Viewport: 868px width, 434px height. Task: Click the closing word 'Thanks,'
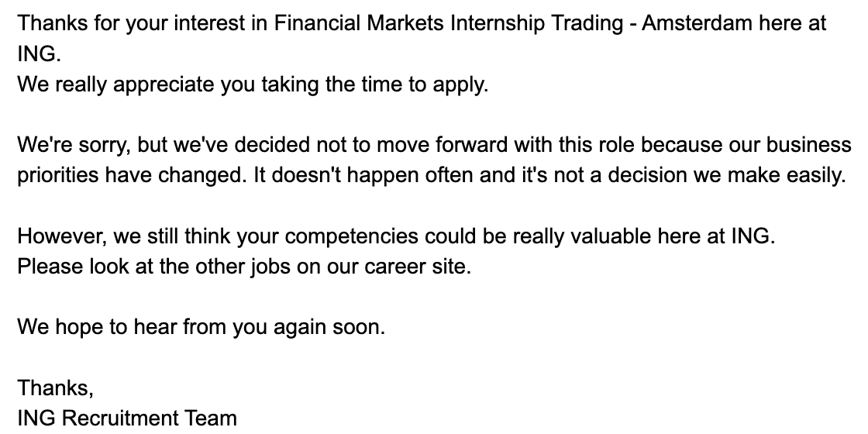tap(55, 388)
